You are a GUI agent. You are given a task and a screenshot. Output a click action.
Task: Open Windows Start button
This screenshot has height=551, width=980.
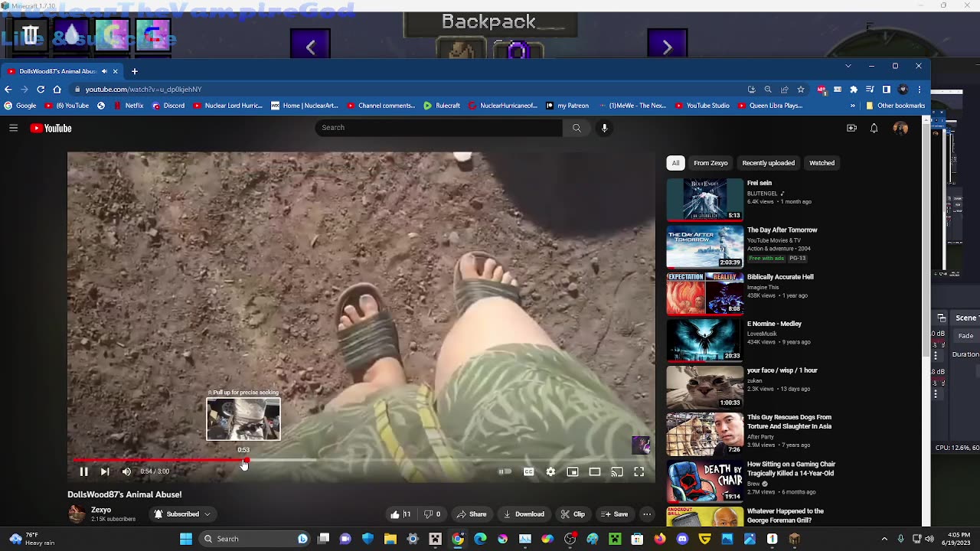pos(185,539)
